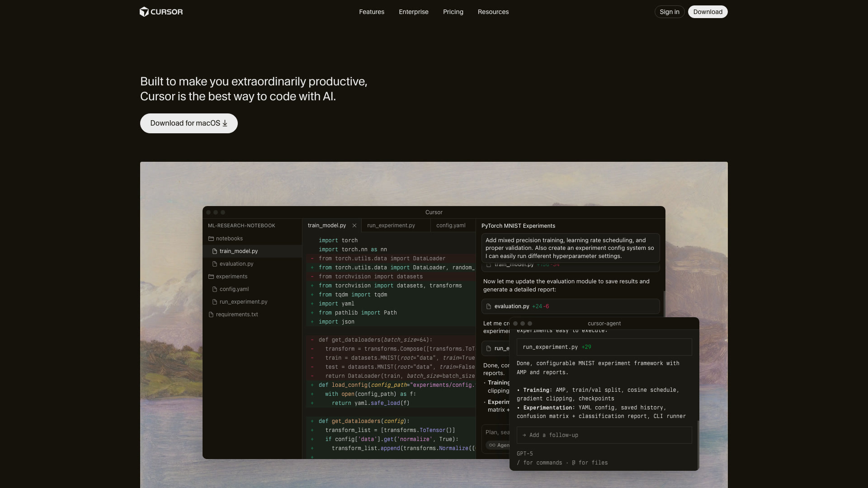Select the train_model.py file icon in explorer
The image size is (868, 488).
pyautogui.click(x=216, y=251)
